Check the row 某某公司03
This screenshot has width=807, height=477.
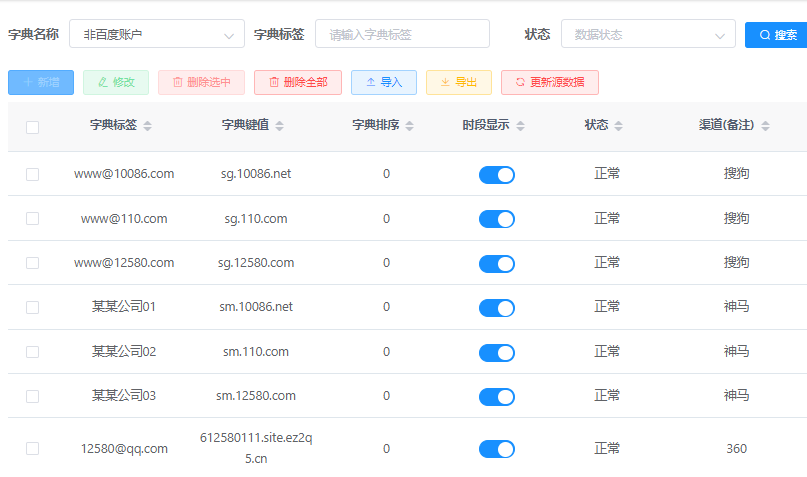pos(32,396)
